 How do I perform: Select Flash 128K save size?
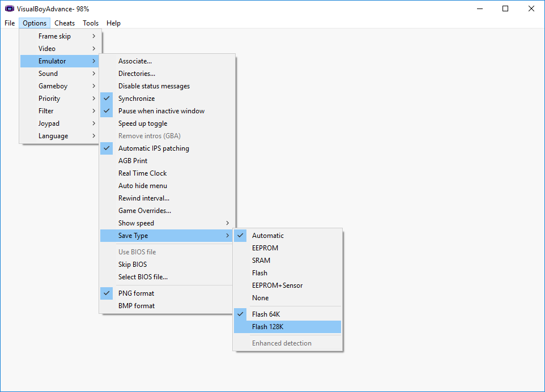pos(287,327)
